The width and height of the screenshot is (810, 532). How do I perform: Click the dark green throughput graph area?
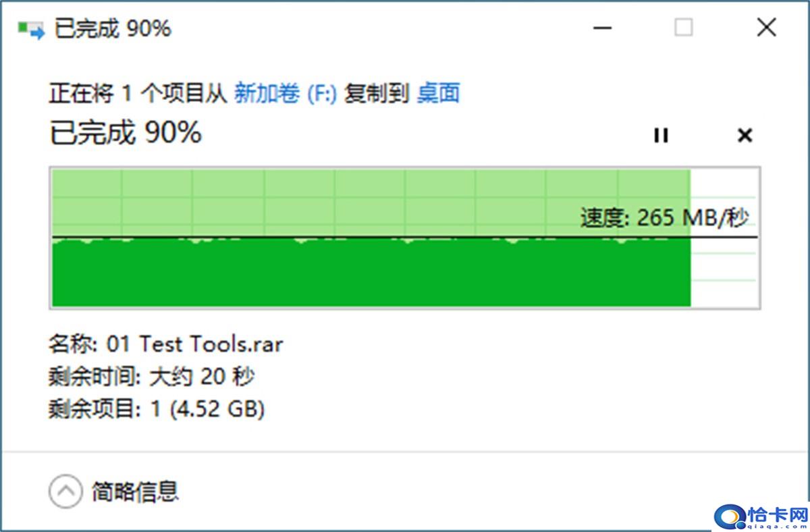click(371, 273)
